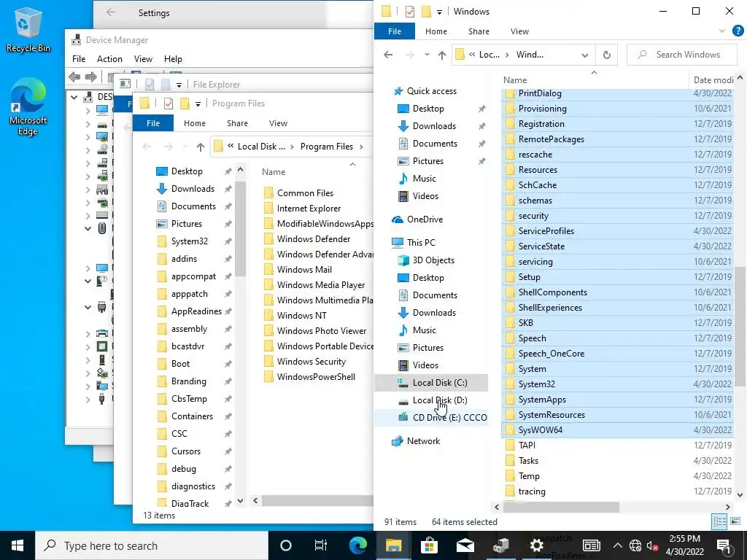Click Local Disk breadcrumb in Program Files

point(260,147)
